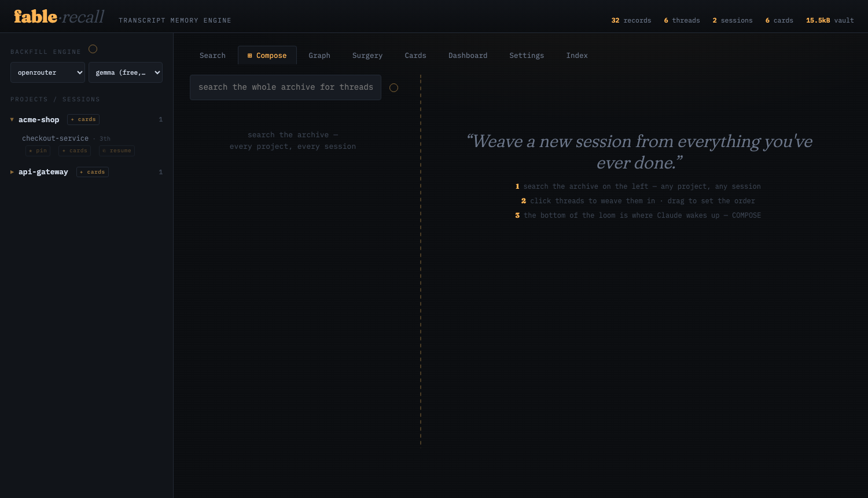
Task: Click the 32 records stat
Action: click(631, 20)
